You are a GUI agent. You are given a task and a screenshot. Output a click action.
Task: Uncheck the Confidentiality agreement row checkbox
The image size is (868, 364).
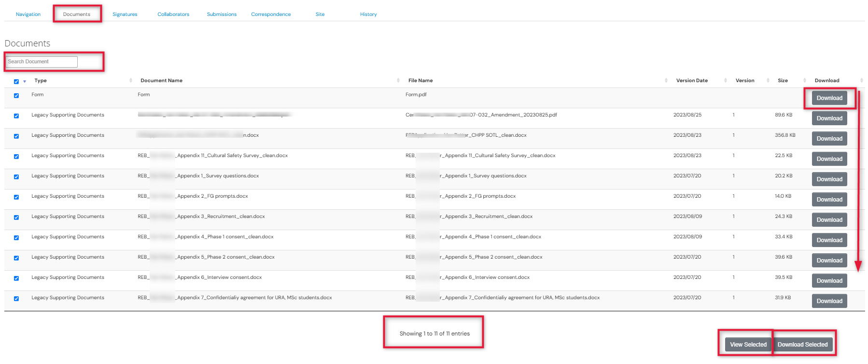(16, 299)
